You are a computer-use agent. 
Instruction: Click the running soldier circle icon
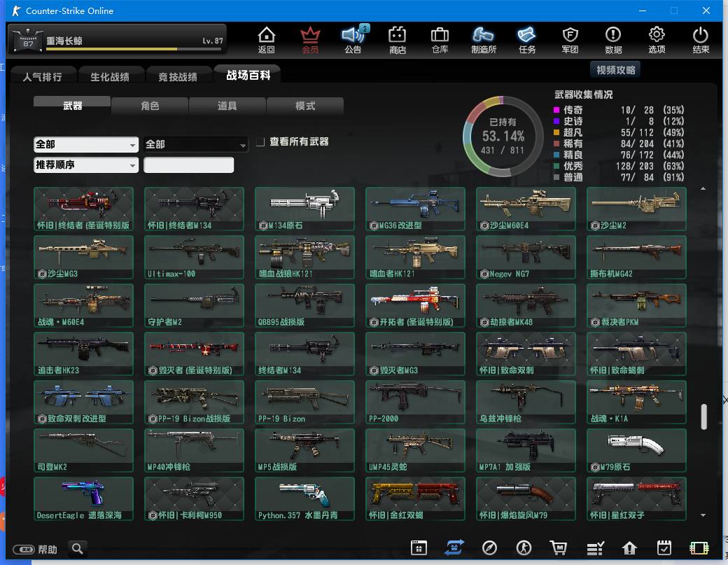click(524, 547)
